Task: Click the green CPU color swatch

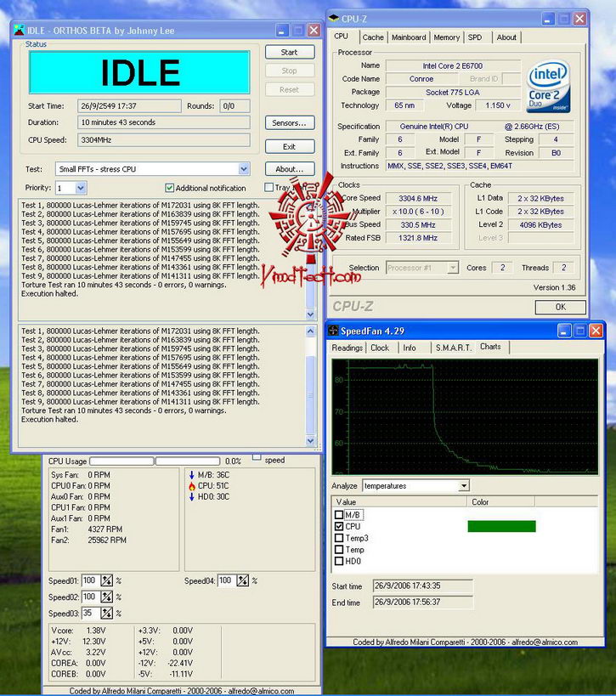Action: pyautogui.click(x=501, y=526)
